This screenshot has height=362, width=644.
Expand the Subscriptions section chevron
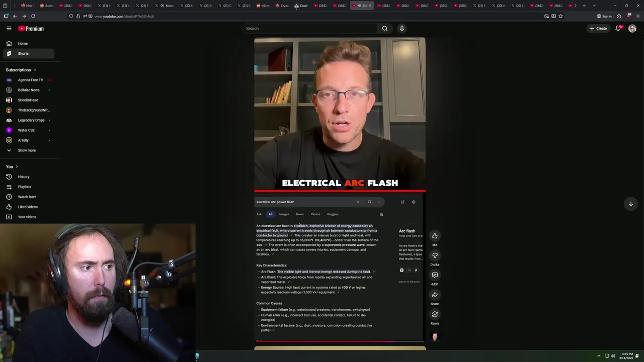35,70
